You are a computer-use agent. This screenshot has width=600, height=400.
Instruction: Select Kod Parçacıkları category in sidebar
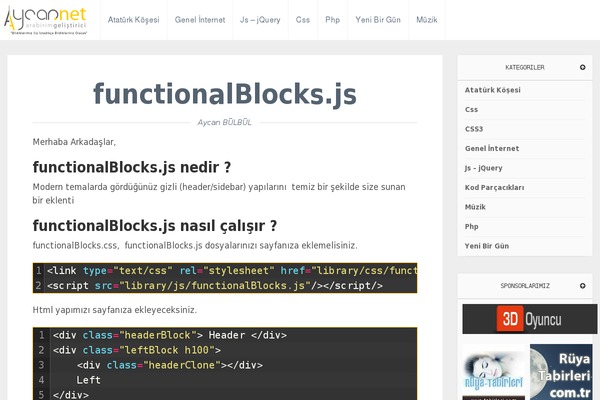[494, 188]
